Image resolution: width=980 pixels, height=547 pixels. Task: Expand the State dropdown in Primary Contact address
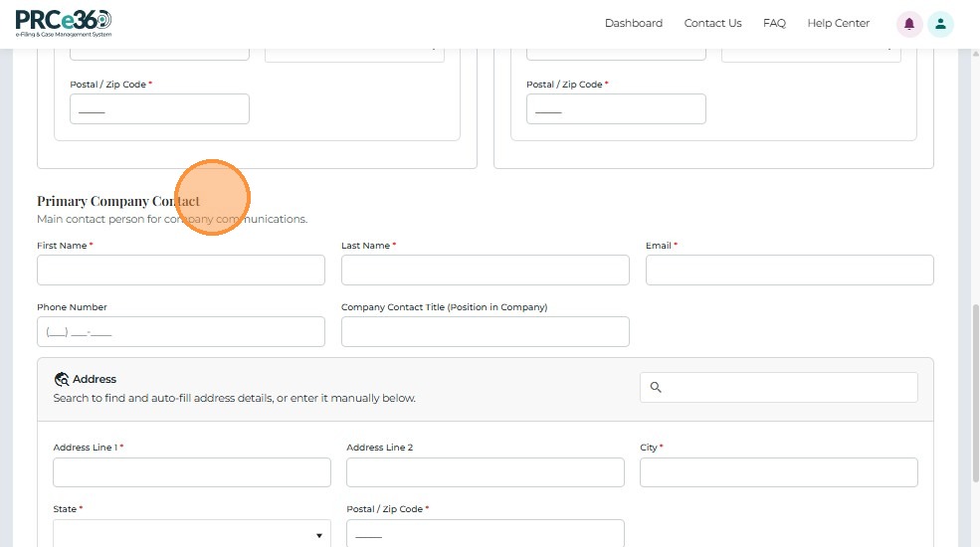coord(192,534)
